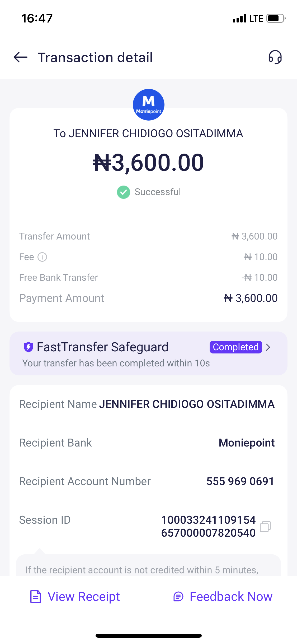Image resolution: width=297 pixels, height=644 pixels.
Task: Tap the View Receipt document icon
Action: (x=36, y=597)
